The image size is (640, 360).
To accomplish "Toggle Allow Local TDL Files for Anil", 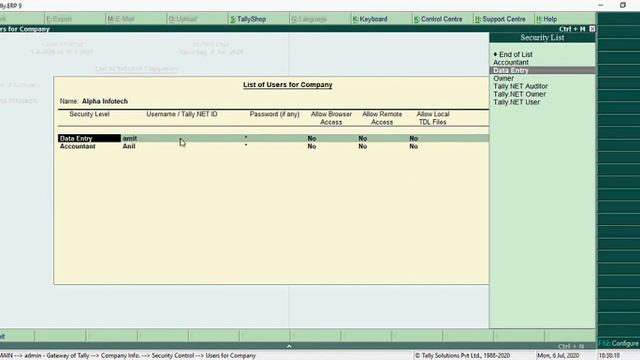I will 413,146.
